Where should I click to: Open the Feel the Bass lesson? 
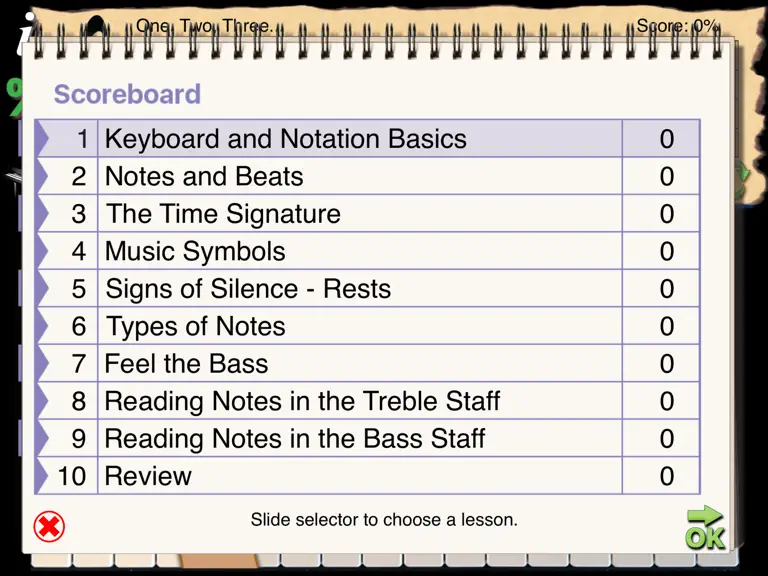(x=367, y=363)
